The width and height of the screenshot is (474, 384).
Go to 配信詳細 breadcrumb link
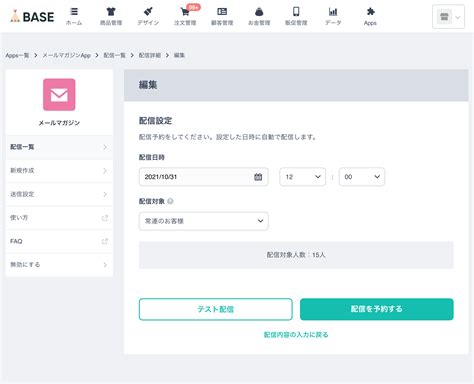150,55
